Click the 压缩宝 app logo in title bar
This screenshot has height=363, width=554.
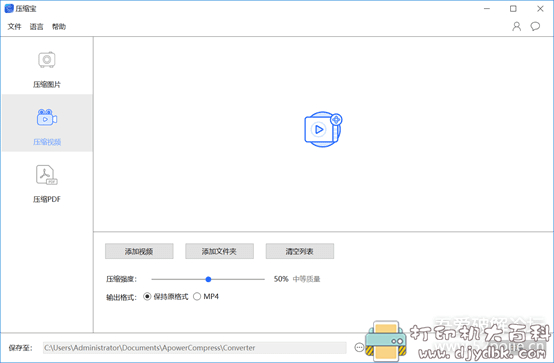pyautogui.click(x=9, y=8)
